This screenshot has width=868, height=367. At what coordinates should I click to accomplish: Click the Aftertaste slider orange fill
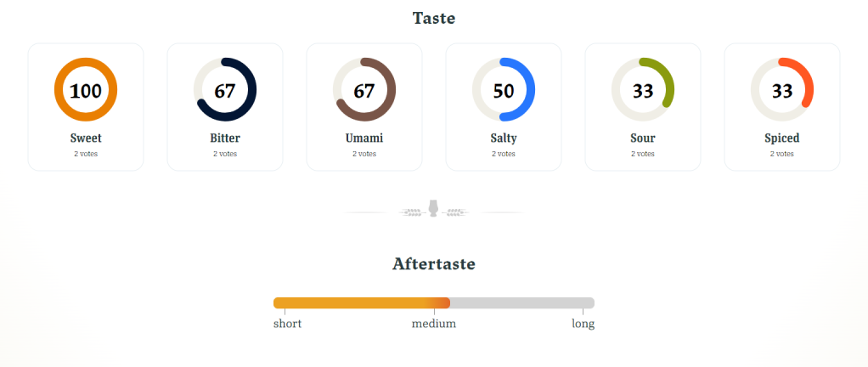click(361, 303)
